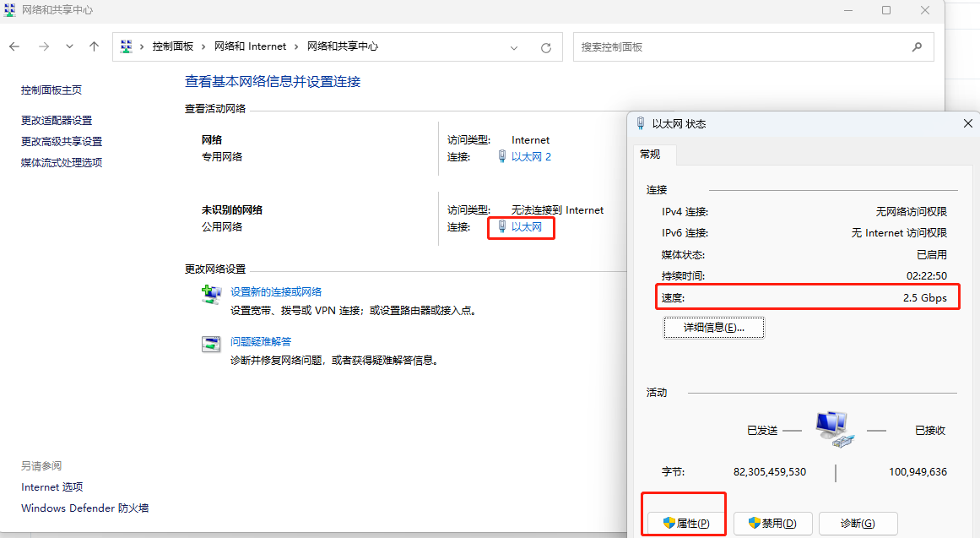Click the search magnifier icon

tap(917, 47)
